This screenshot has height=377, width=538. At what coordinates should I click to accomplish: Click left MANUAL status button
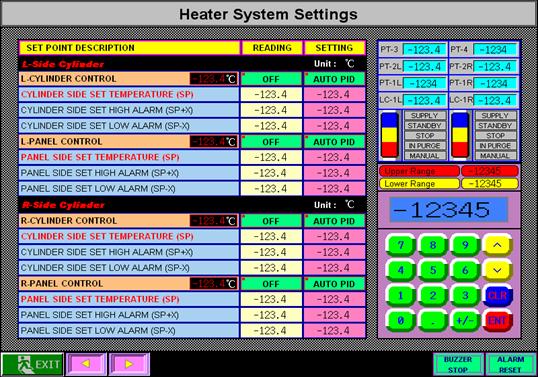pos(425,155)
